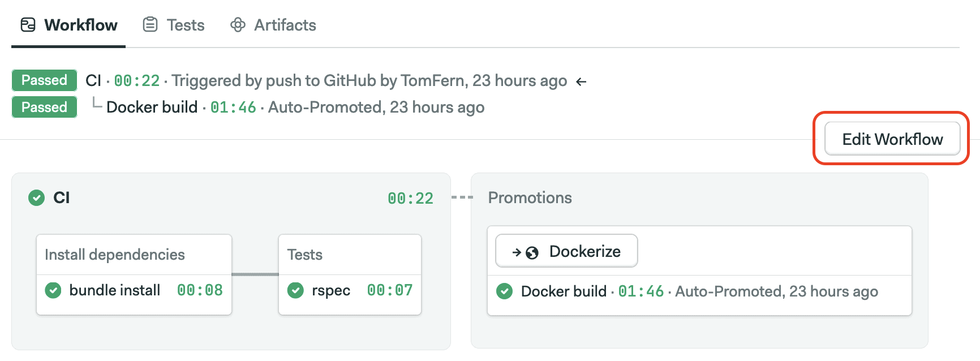The height and width of the screenshot is (361, 980).
Task: Switch to the Artifacts tab
Action: pos(285,25)
